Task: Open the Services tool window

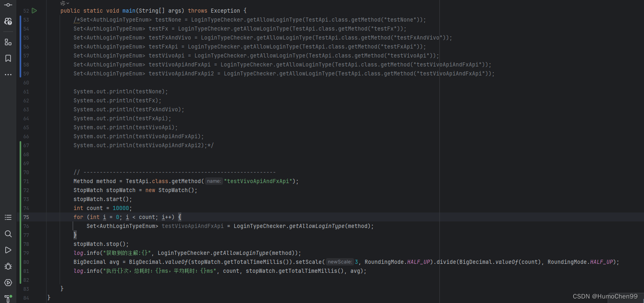Action: [x=8, y=283]
